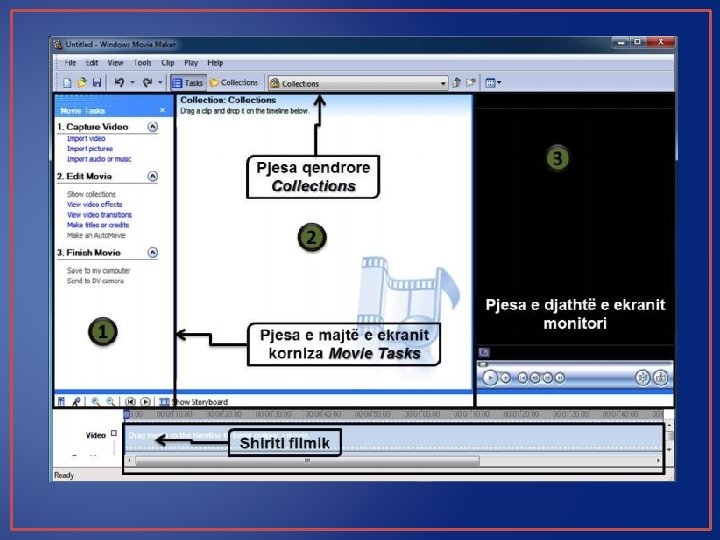This screenshot has width=720, height=540.
Task: Collapse the Finish Movie section
Action: [152, 253]
